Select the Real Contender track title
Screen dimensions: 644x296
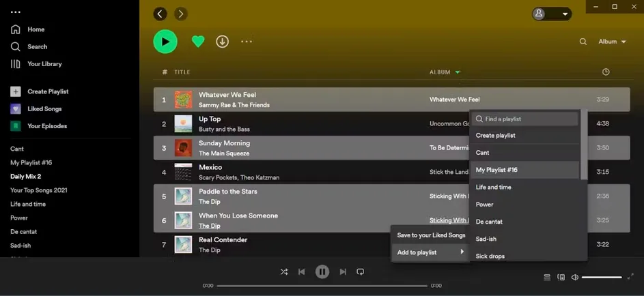pos(223,240)
